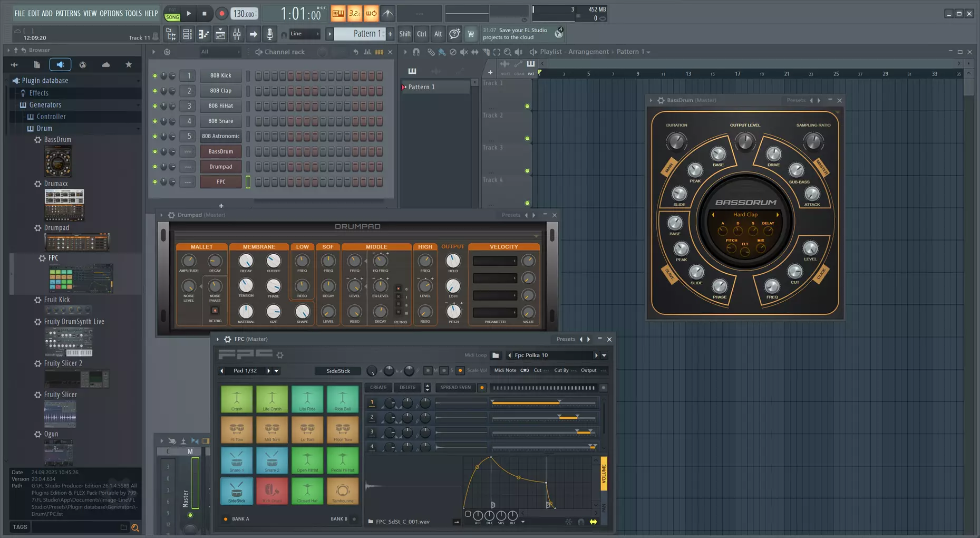Open the starred favorites tab in Browser
980x538 pixels.
(129, 64)
